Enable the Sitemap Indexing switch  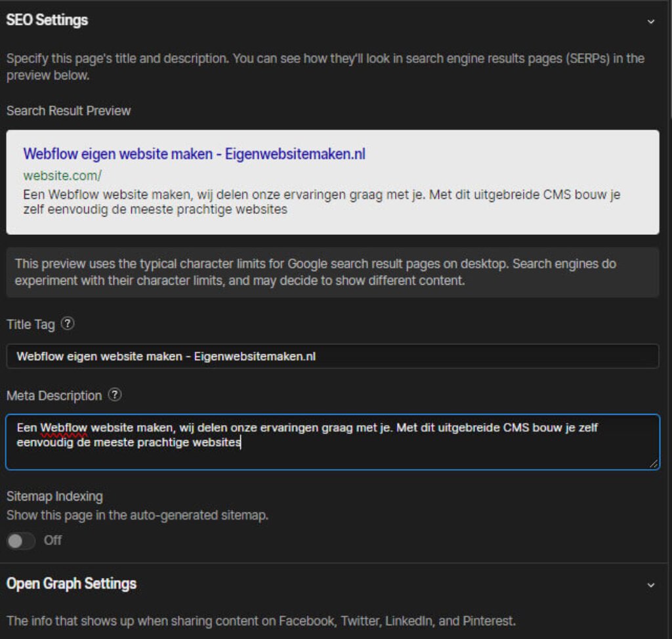(21, 541)
